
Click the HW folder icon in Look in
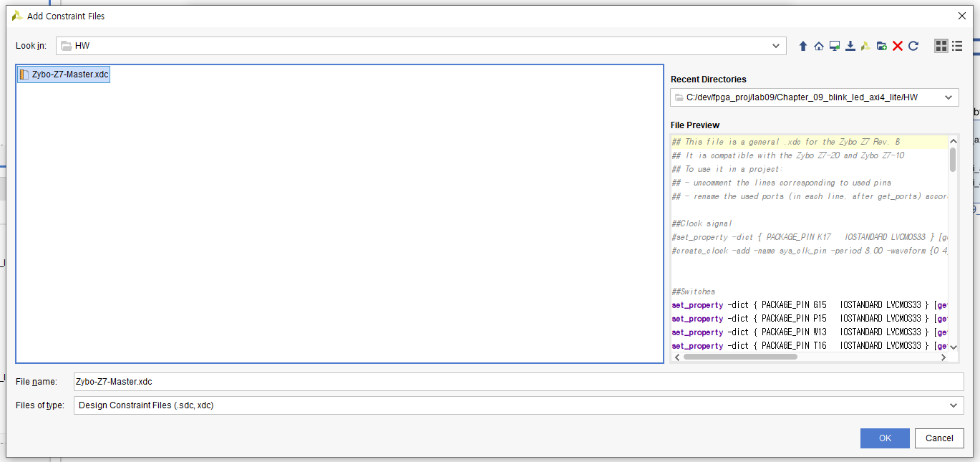click(67, 46)
